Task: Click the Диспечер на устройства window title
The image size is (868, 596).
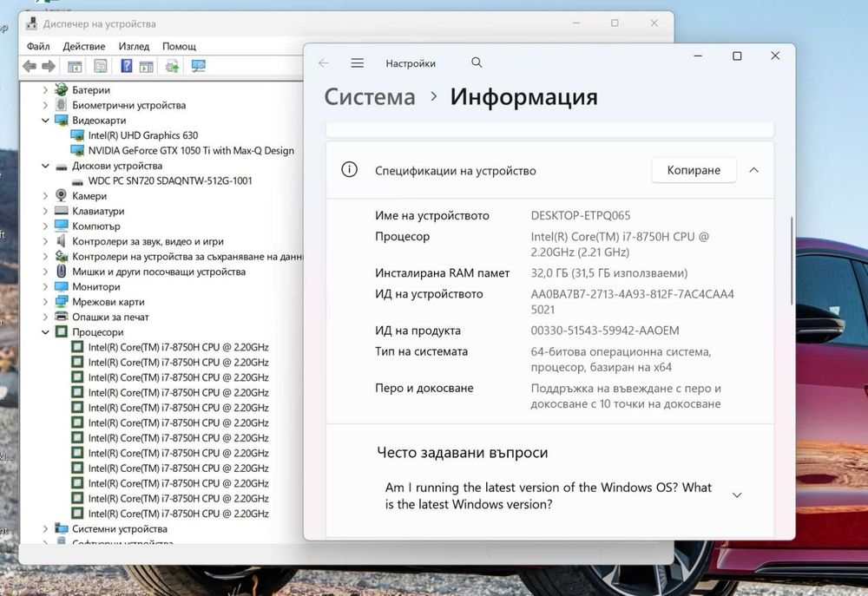Action: tap(100, 23)
